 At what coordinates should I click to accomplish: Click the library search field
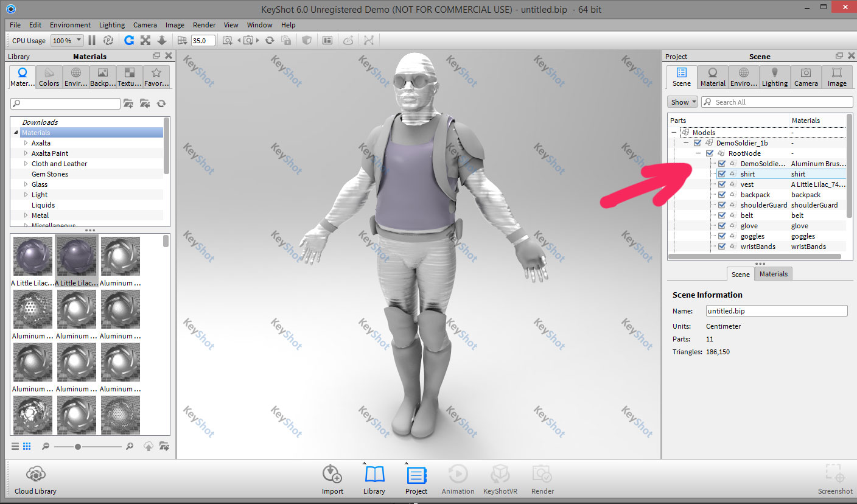(x=65, y=103)
